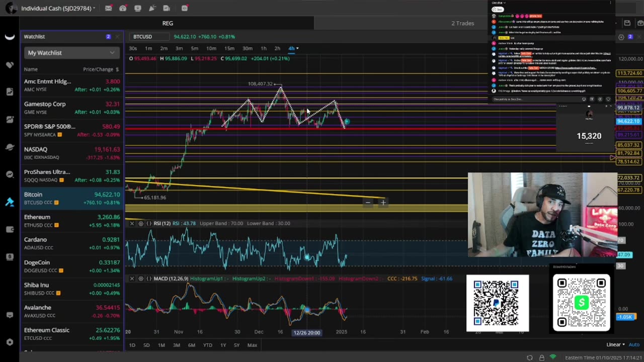Open the wallet icon in left sidebar

click(10, 229)
